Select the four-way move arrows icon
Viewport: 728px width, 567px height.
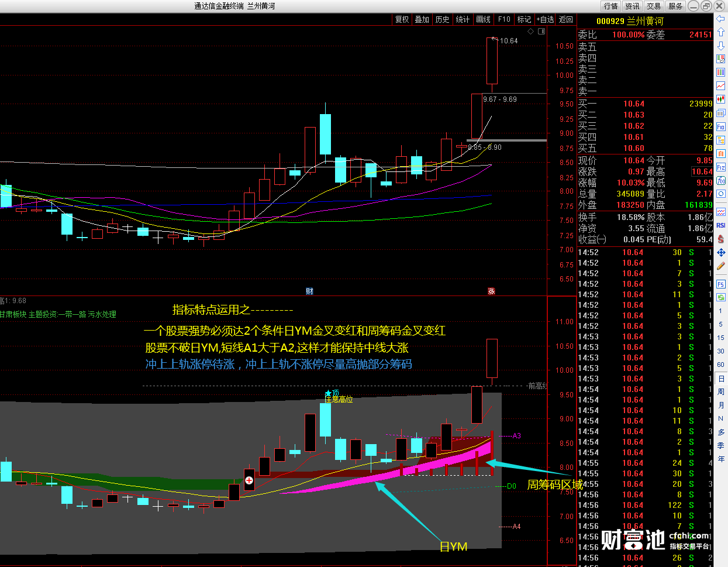[x=721, y=252]
